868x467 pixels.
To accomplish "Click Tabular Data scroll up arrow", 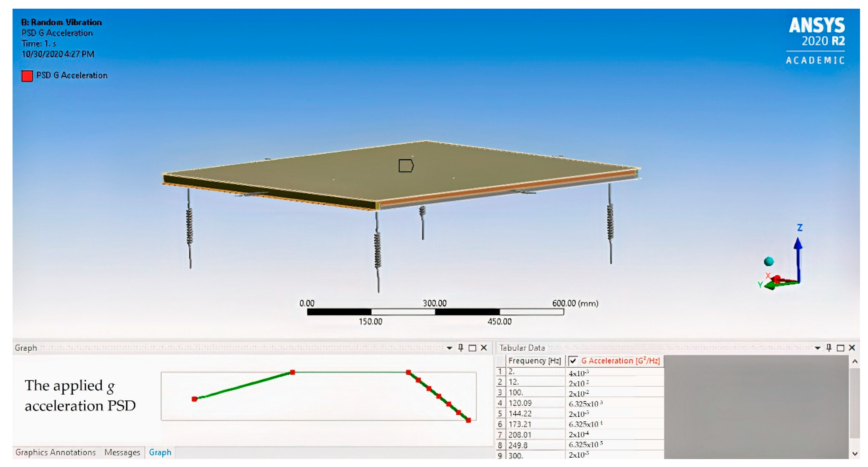I will 855,362.
